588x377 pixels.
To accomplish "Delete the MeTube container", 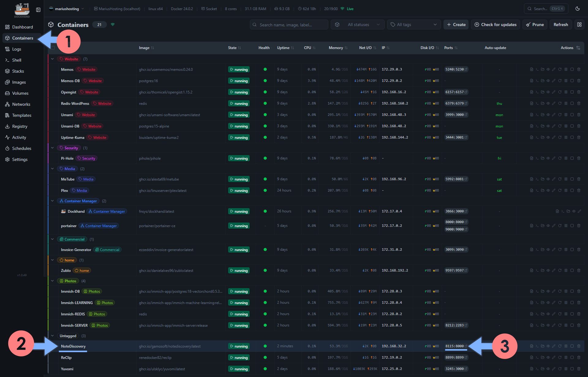I will [579, 179].
